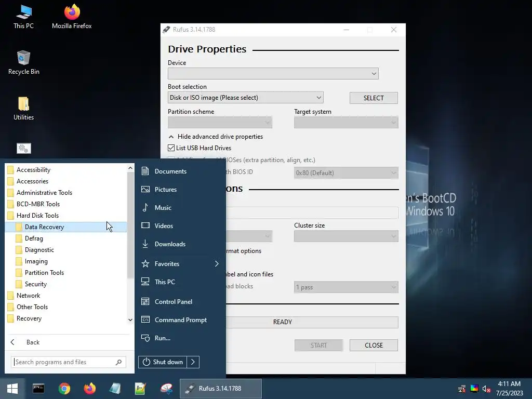Select Recycle Bin desktop icon
532x399 pixels.
[24, 62]
